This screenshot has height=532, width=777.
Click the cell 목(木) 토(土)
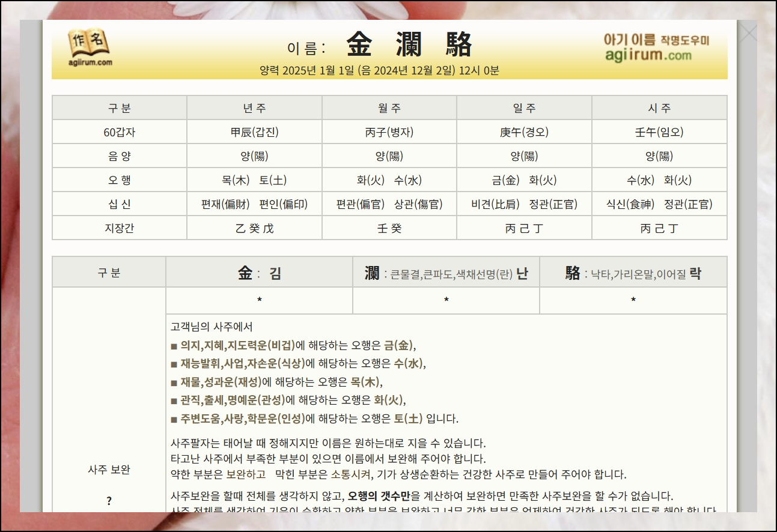click(254, 180)
